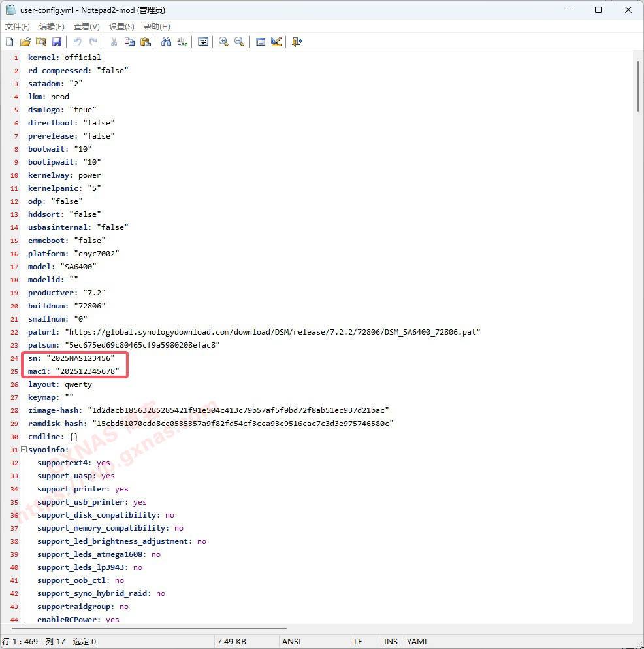Open the 设置(S) menu
Screen dimensions: 644x649
[121, 27]
